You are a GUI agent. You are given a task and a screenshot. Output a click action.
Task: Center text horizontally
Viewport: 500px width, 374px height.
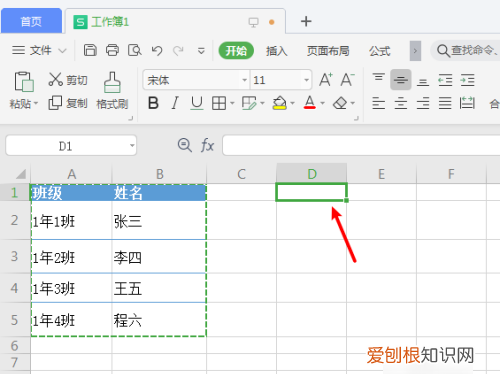tap(401, 103)
